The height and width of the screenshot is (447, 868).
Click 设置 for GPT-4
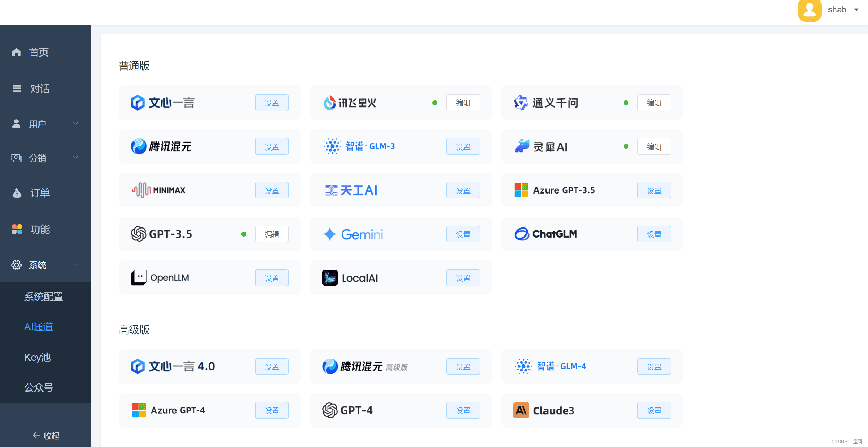click(463, 410)
